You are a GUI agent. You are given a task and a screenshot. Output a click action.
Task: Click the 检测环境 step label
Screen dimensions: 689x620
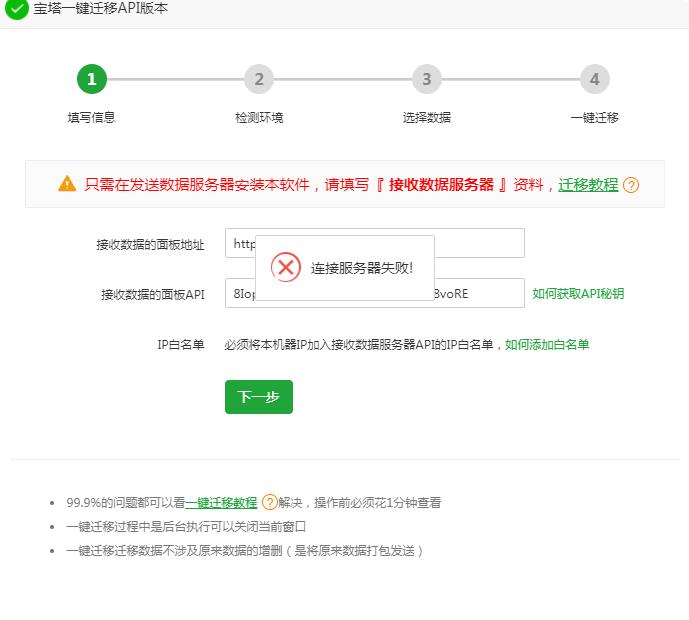(259, 117)
